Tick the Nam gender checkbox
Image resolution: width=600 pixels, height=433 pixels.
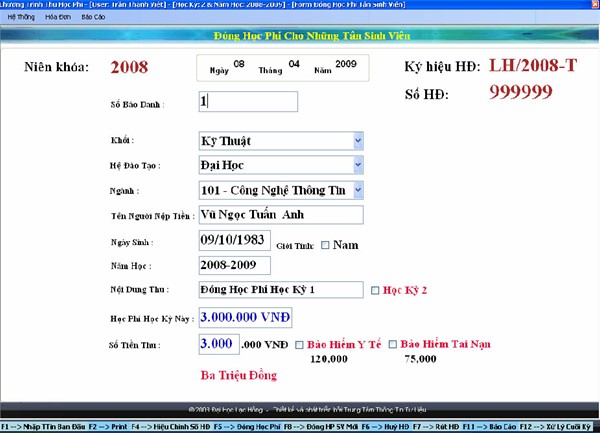tap(325, 245)
